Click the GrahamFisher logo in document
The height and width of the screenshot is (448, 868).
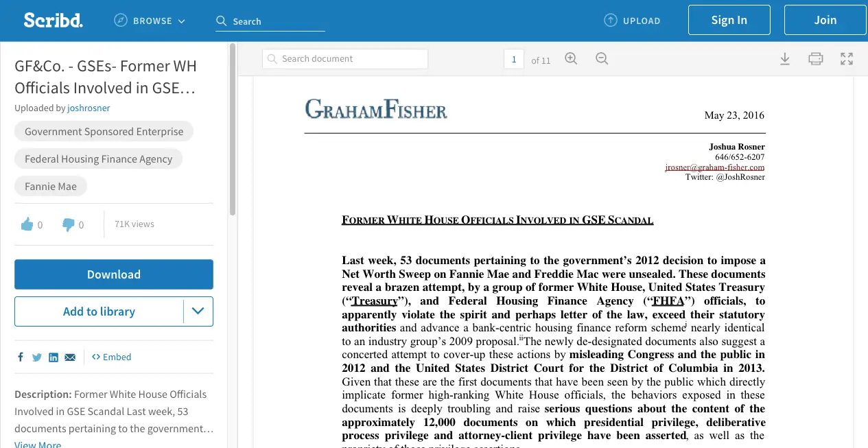(376, 108)
